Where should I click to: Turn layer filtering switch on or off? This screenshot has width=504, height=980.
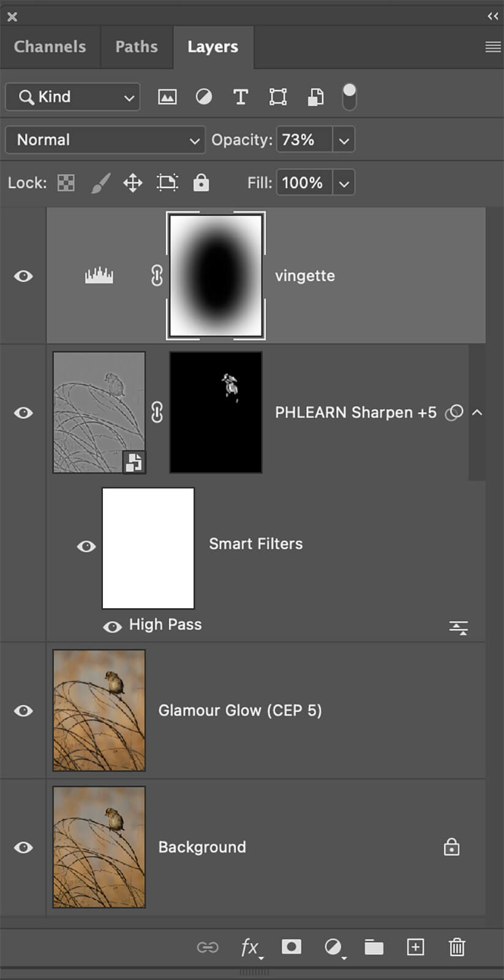[x=349, y=97]
